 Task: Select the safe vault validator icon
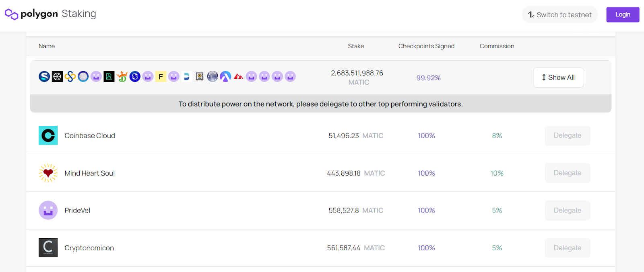[200, 76]
